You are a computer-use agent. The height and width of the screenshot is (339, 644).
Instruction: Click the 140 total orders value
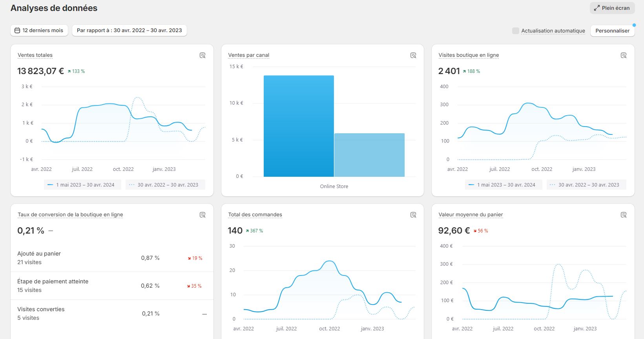(235, 230)
